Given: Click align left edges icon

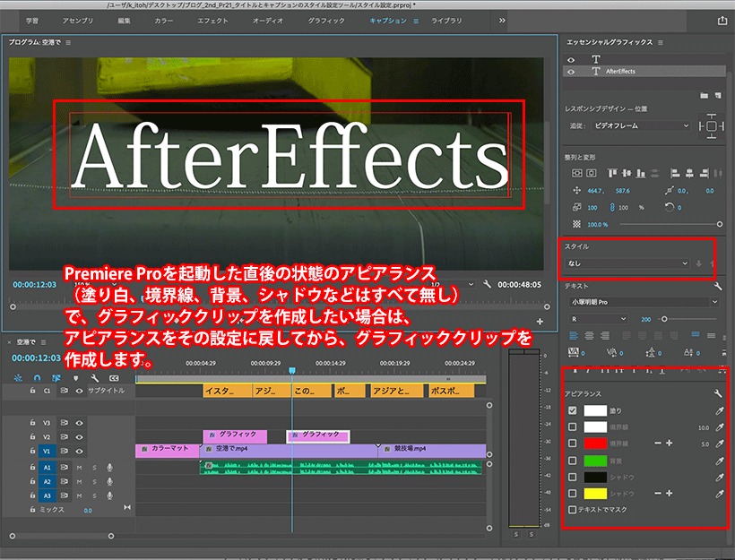Looking at the screenshot, I should pos(675,174).
